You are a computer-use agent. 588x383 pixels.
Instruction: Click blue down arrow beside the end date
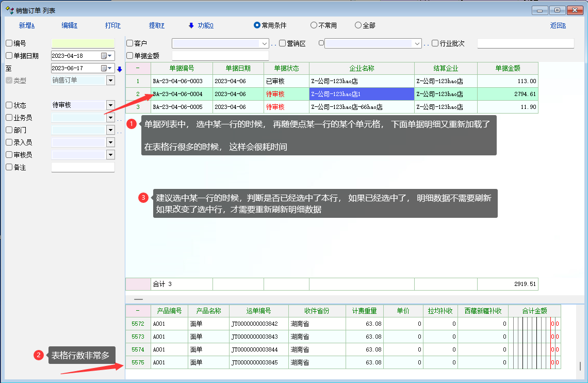tap(119, 69)
